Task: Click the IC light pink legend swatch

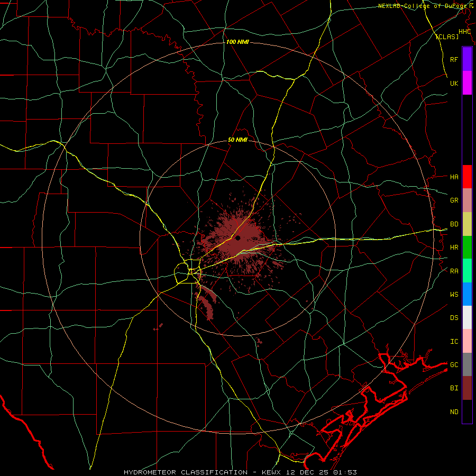Action: coord(467,341)
